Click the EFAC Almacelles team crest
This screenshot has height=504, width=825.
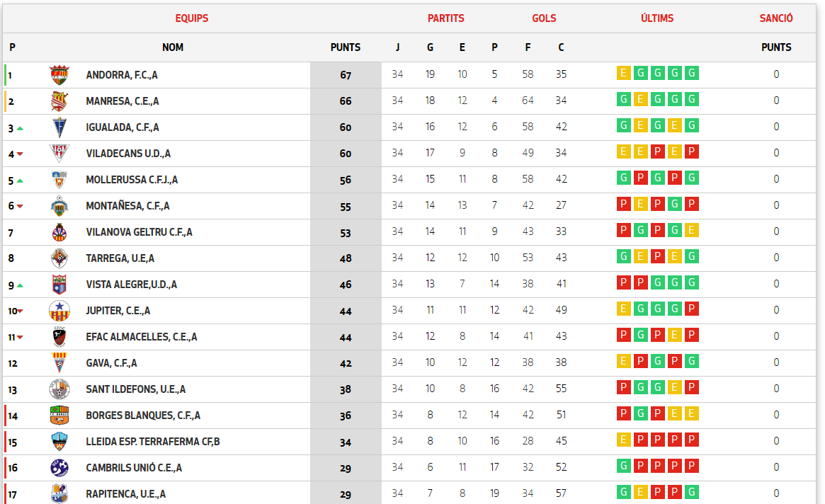59,337
